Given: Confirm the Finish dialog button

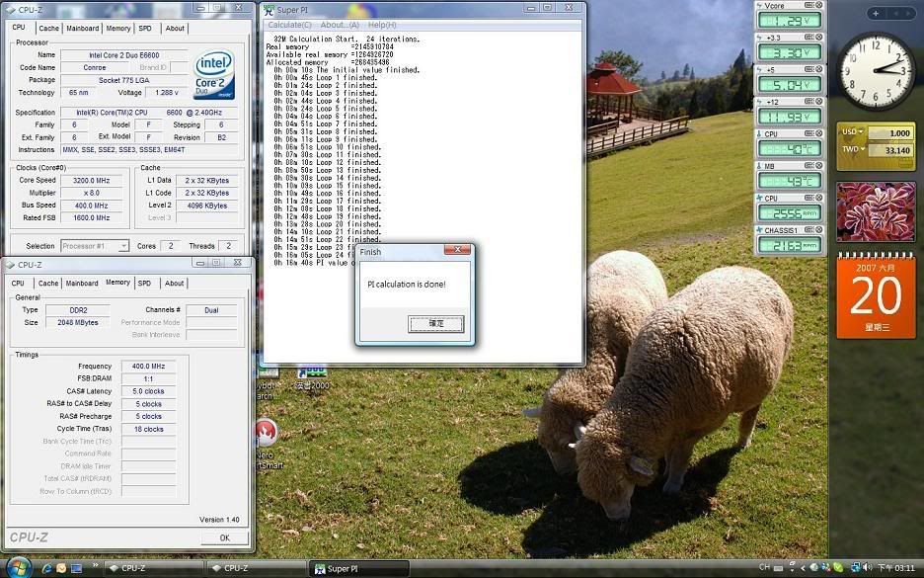Looking at the screenshot, I should click(435, 323).
